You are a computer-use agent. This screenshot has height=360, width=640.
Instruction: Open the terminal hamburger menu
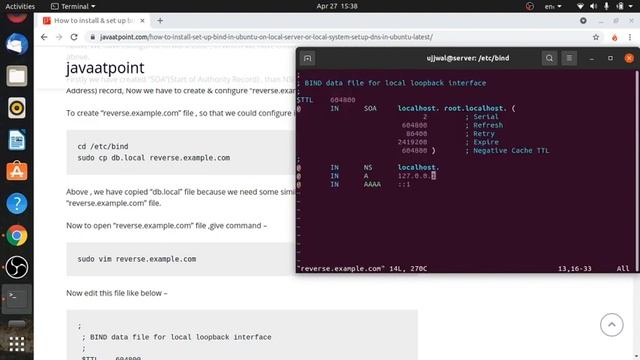coord(569,58)
